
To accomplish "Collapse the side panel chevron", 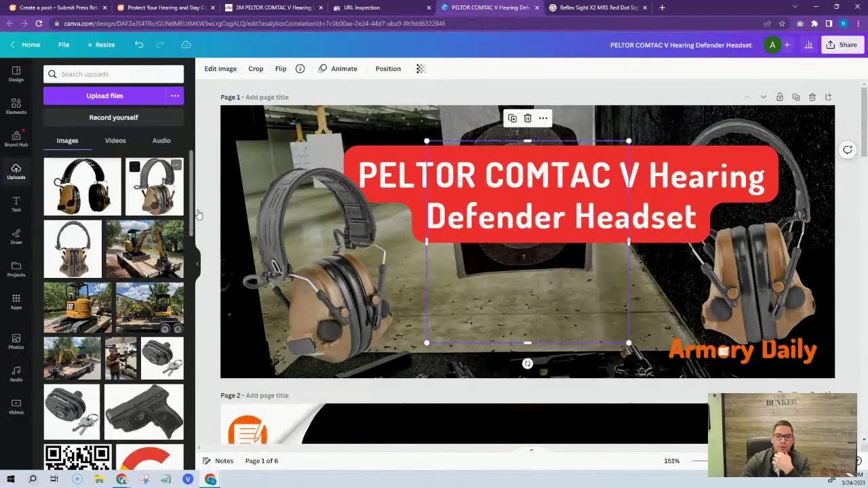I will (197, 264).
